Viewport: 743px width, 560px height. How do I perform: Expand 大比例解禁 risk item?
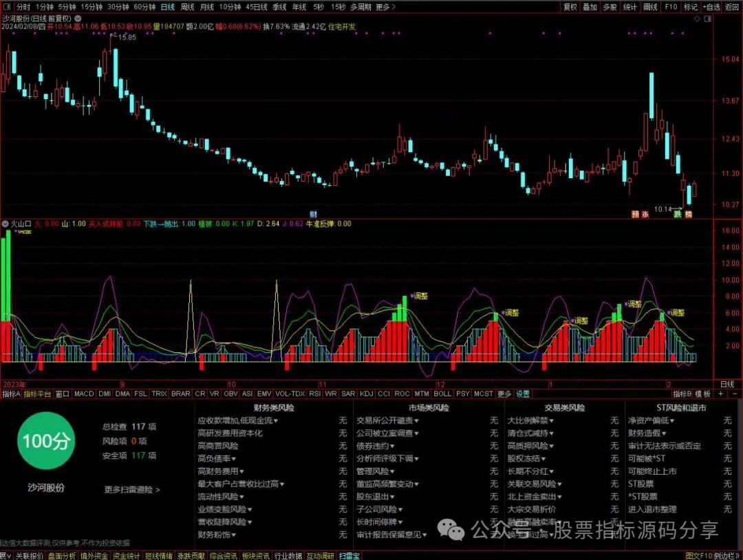(530, 420)
